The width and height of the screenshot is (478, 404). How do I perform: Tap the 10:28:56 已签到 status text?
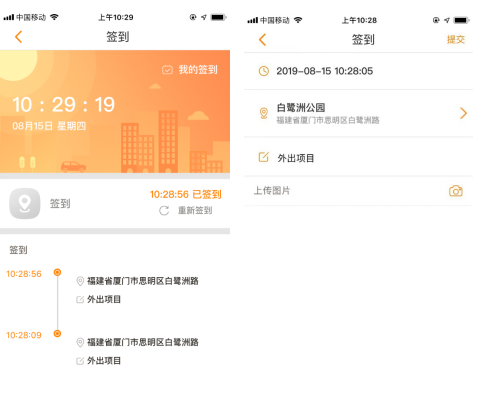[186, 194]
